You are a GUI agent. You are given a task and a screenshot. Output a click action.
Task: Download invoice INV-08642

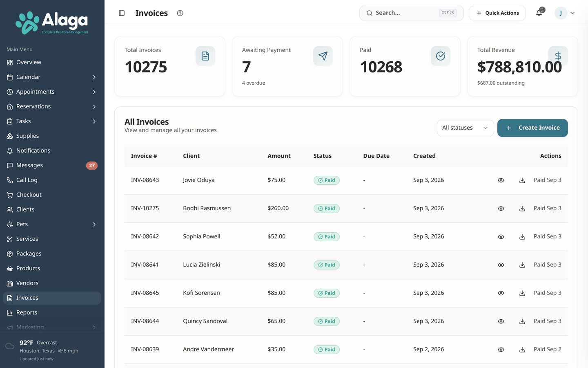tap(522, 237)
